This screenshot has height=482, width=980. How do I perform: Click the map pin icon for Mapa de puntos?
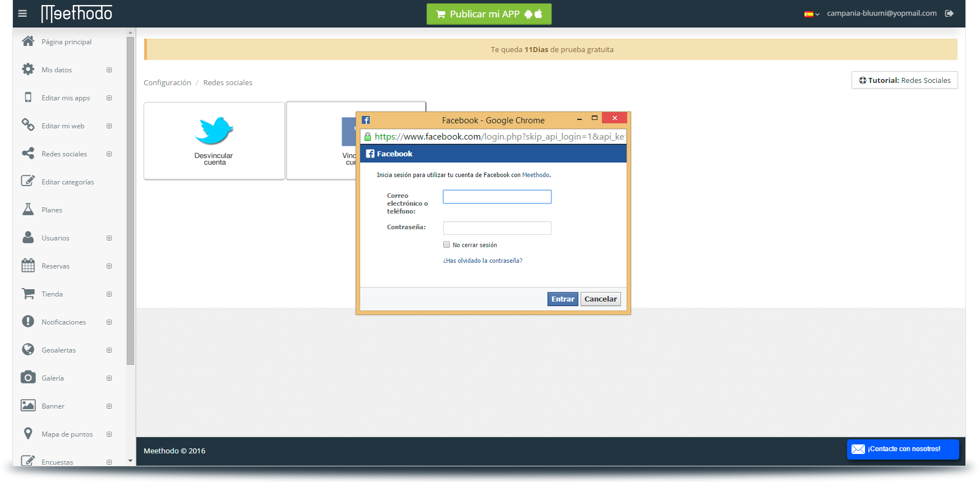(x=28, y=433)
